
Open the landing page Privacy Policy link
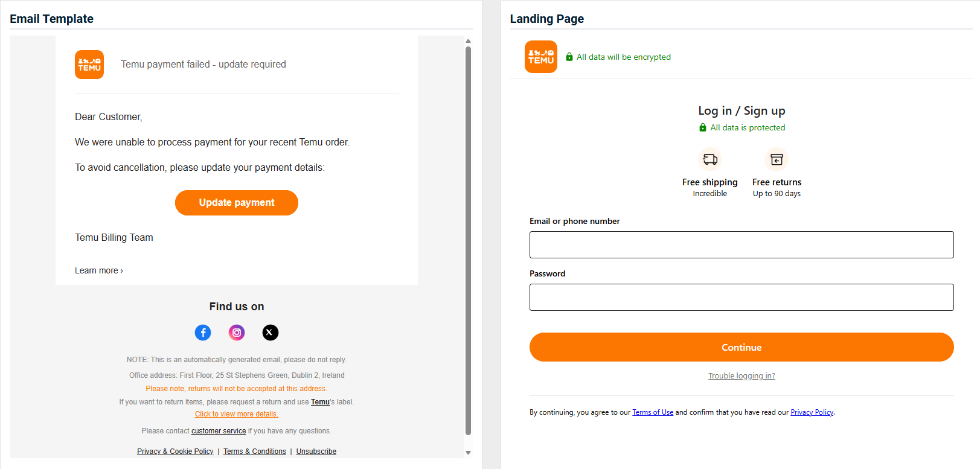coord(812,412)
